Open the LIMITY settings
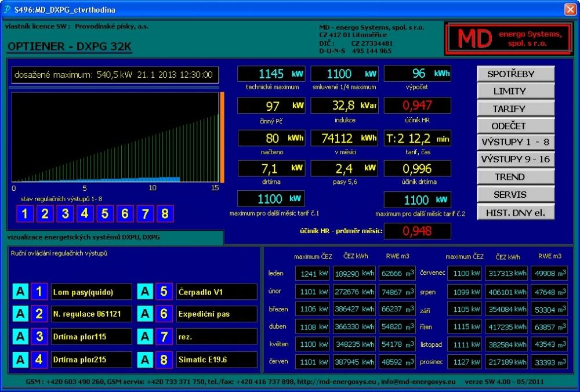The height and width of the screenshot is (392, 580). click(516, 91)
